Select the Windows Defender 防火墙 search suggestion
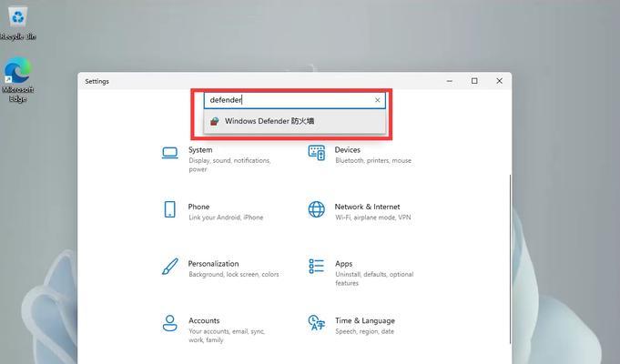 tap(295, 121)
